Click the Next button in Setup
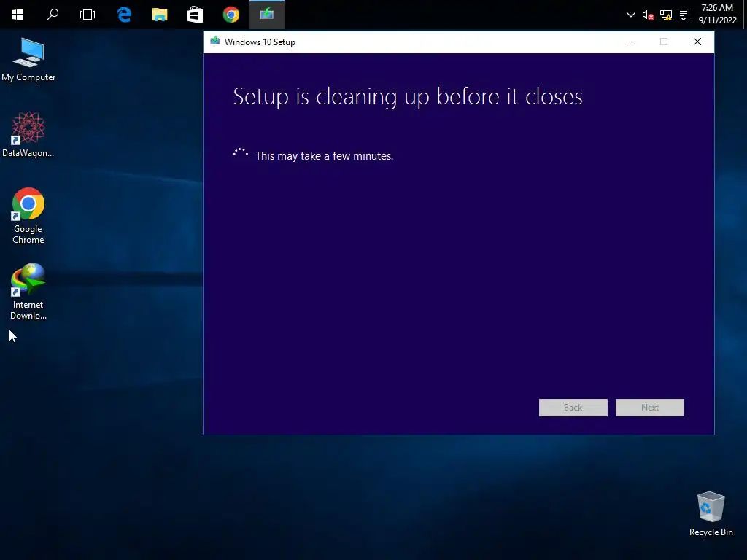This screenshot has height=560, width=747. [650, 408]
